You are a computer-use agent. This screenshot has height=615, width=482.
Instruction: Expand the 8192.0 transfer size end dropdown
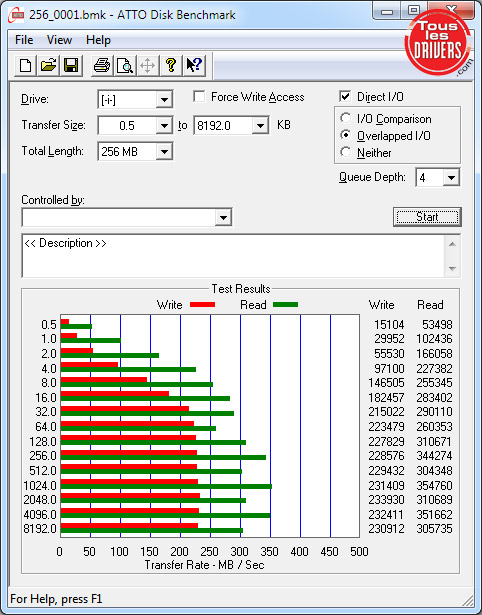(x=260, y=126)
